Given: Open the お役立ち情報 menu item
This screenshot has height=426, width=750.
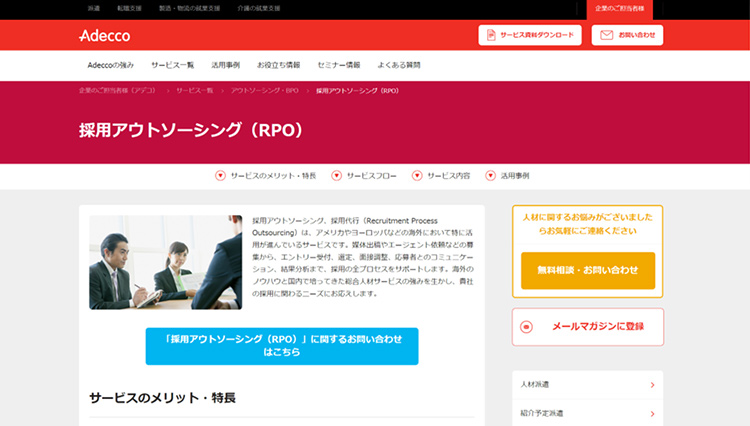Looking at the screenshot, I should click(x=278, y=65).
